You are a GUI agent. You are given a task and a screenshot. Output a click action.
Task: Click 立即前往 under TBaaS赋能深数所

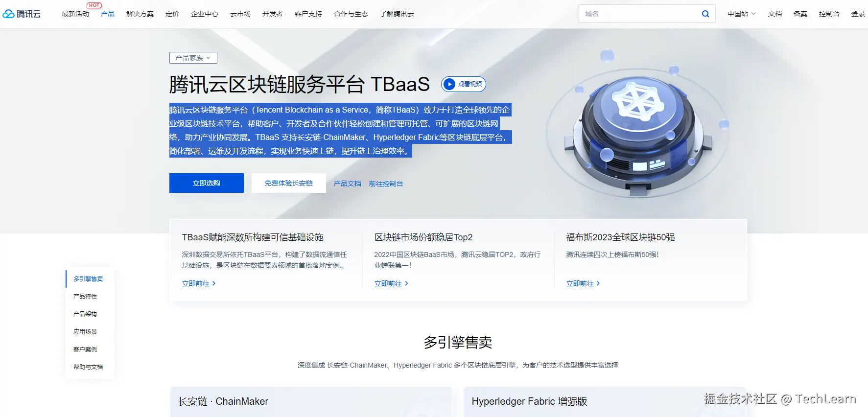click(x=199, y=283)
